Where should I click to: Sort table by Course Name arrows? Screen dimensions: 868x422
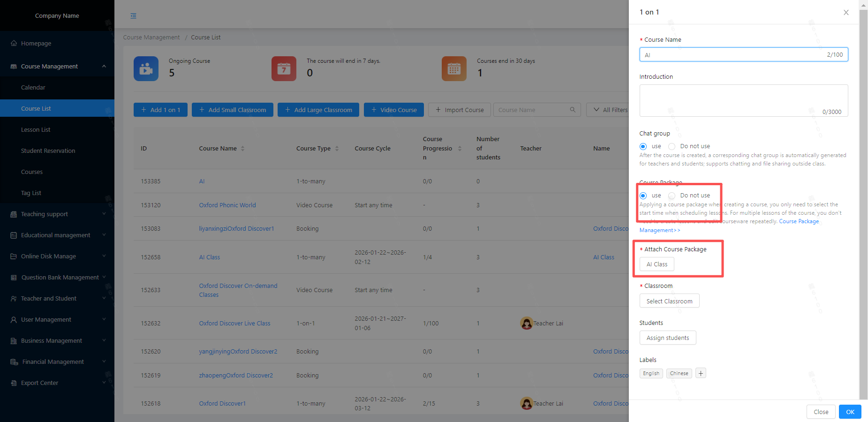242,149
